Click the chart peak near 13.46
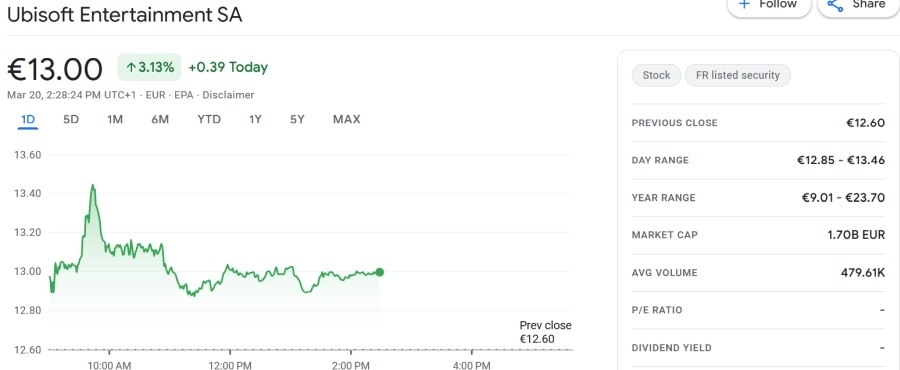 (x=92, y=186)
